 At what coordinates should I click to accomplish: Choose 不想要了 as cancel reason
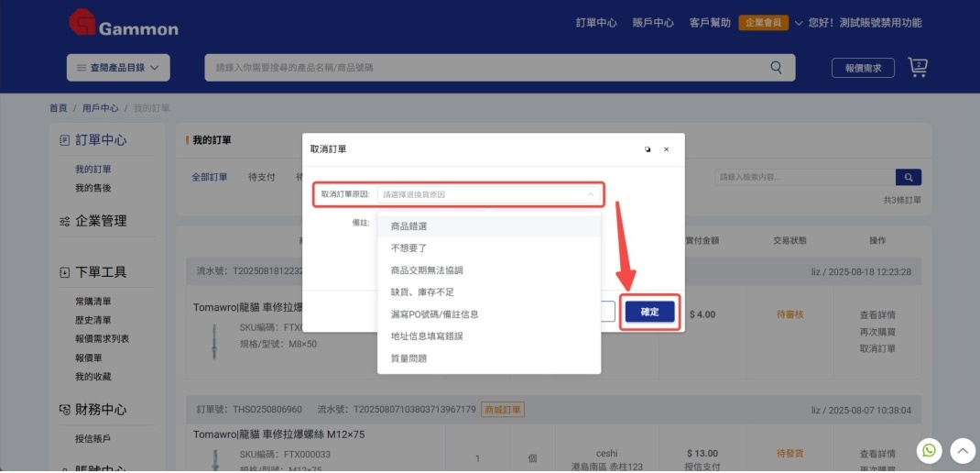click(408, 248)
